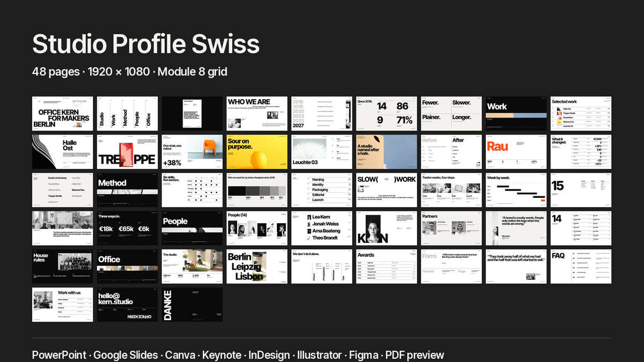Click the Google Slides format label

pos(125,355)
